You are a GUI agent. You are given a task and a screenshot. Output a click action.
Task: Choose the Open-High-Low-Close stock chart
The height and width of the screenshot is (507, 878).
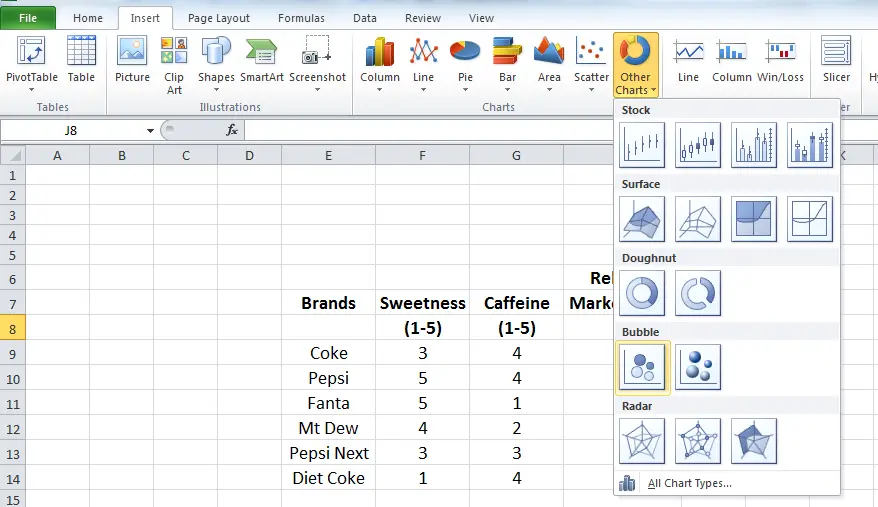(x=698, y=145)
